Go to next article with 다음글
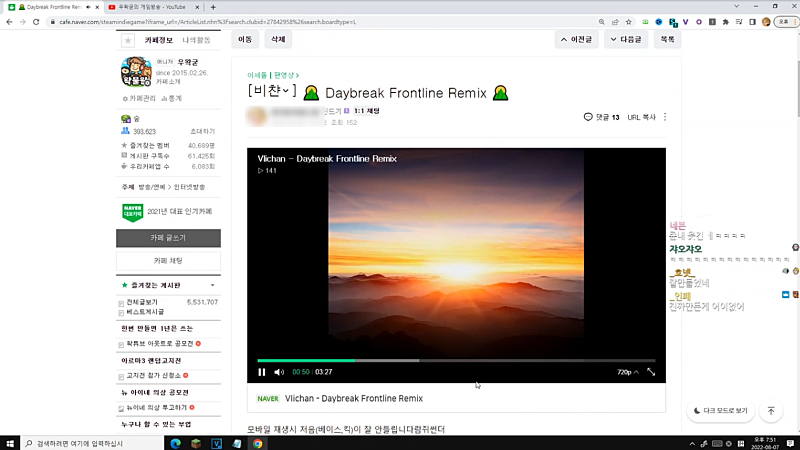 tap(626, 40)
